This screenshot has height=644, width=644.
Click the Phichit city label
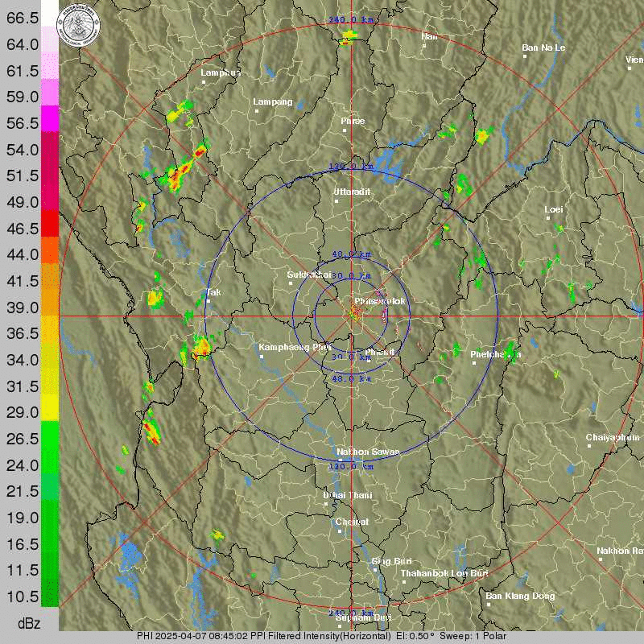point(380,352)
